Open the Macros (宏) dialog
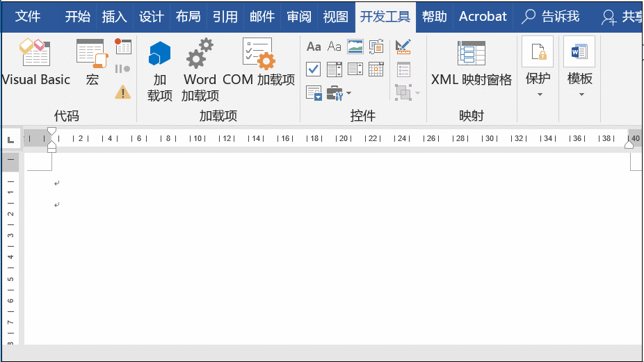This screenshot has height=362, width=644. tap(92, 63)
